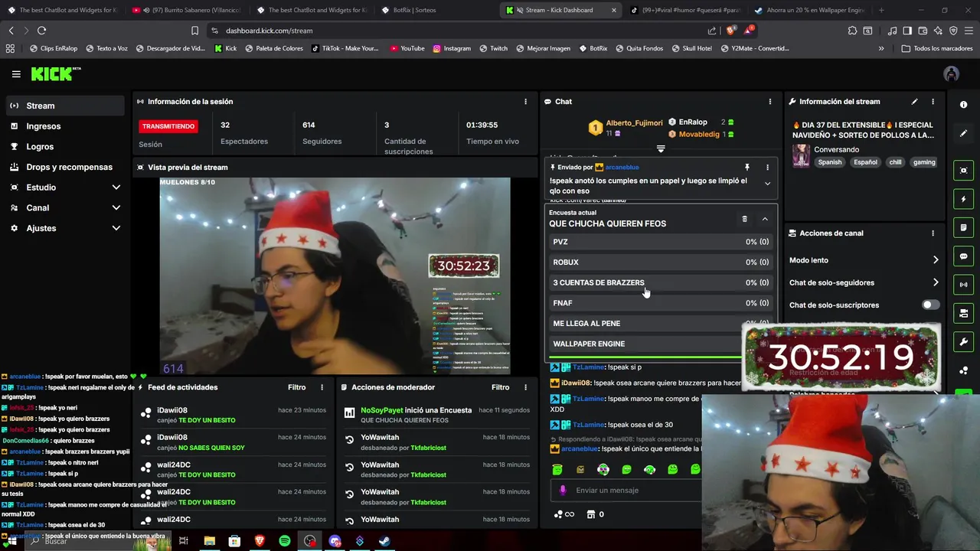Click the right sidebar camera panel icon
This screenshot has width=980, height=551.
[x=963, y=314]
